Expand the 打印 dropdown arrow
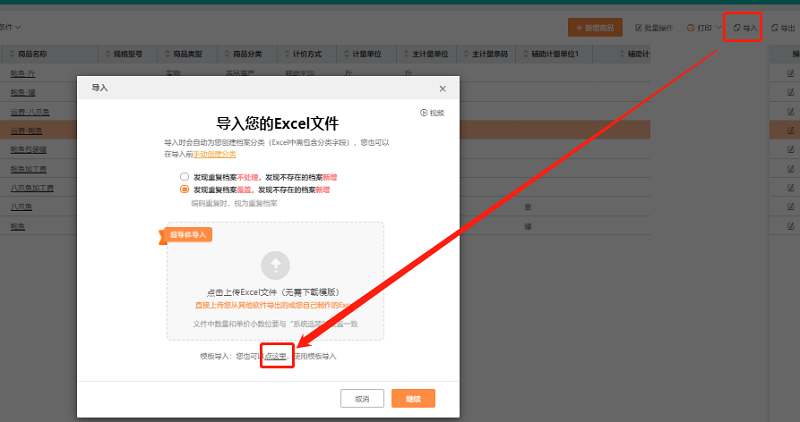Screen dimensions: 800x422 [718, 28]
